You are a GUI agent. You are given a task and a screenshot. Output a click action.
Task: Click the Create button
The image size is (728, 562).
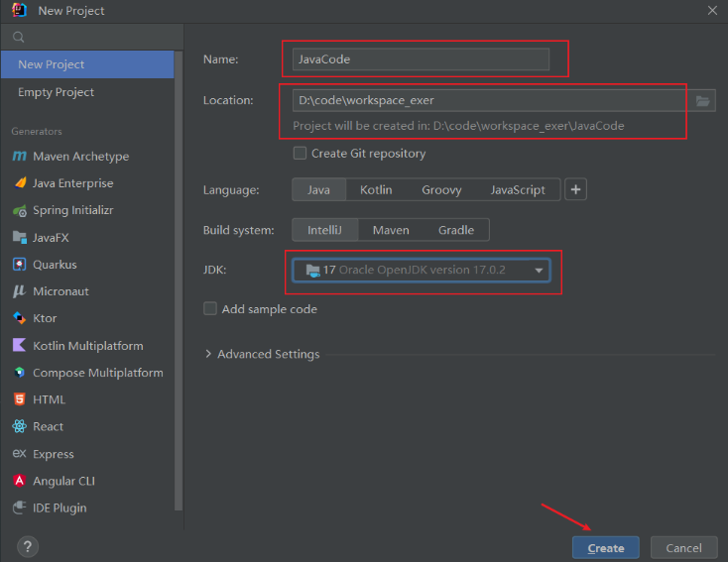[605, 548]
